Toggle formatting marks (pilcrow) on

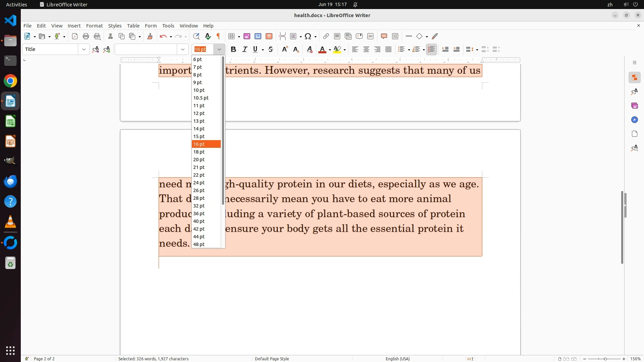tap(218, 37)
